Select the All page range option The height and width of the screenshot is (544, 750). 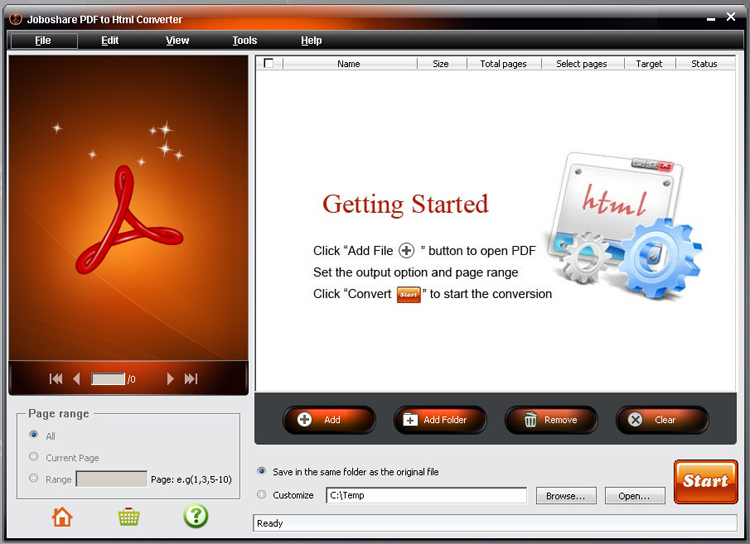click(35, 435)
